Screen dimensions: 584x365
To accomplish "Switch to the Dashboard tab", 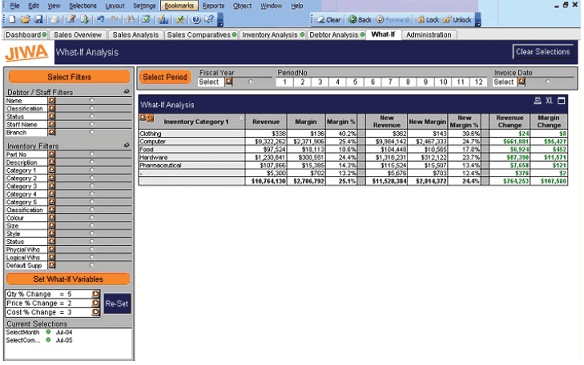I will tap(26, 35).
